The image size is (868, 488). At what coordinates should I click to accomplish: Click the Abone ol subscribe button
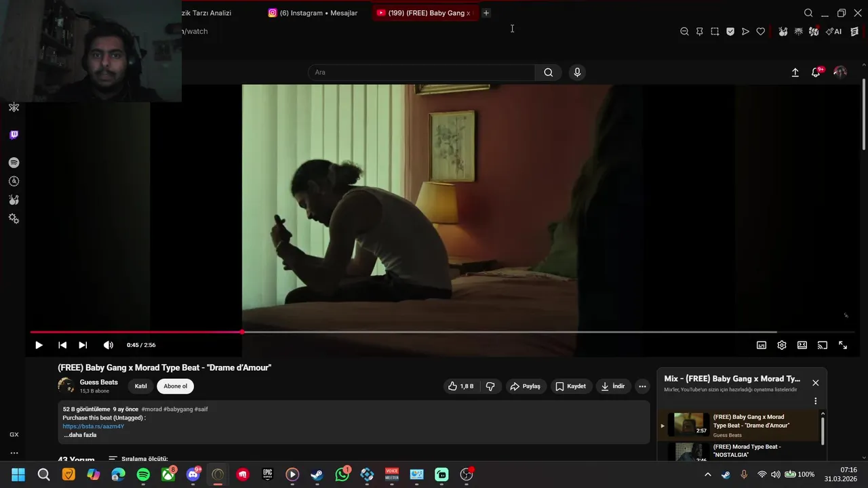[175, 386]
